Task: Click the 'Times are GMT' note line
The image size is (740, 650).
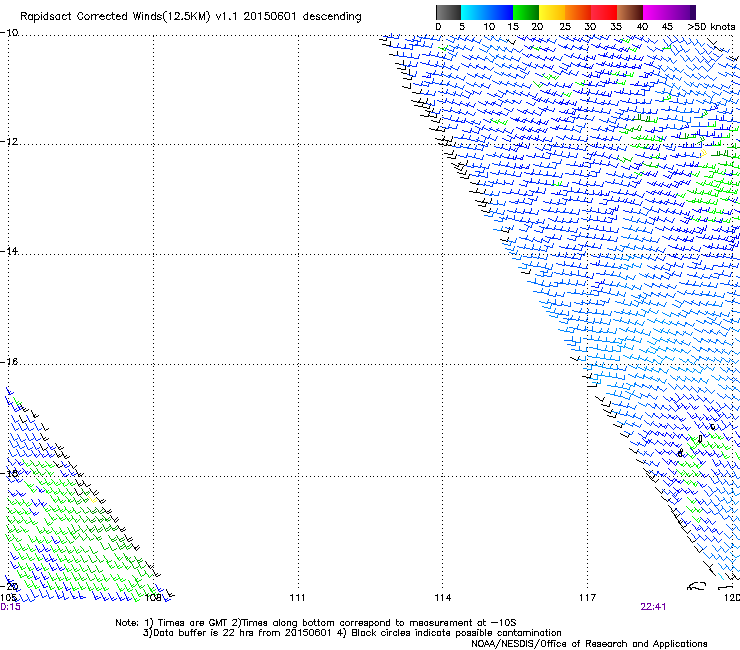Action: 316,623
